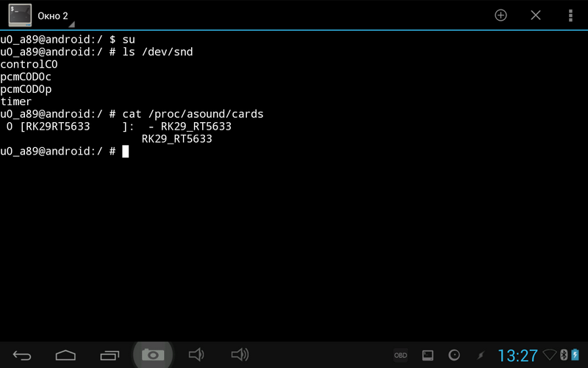Tap the 'controlC0' output line
The width and height of the screenshot is (588, 368).
pos(29,64)
